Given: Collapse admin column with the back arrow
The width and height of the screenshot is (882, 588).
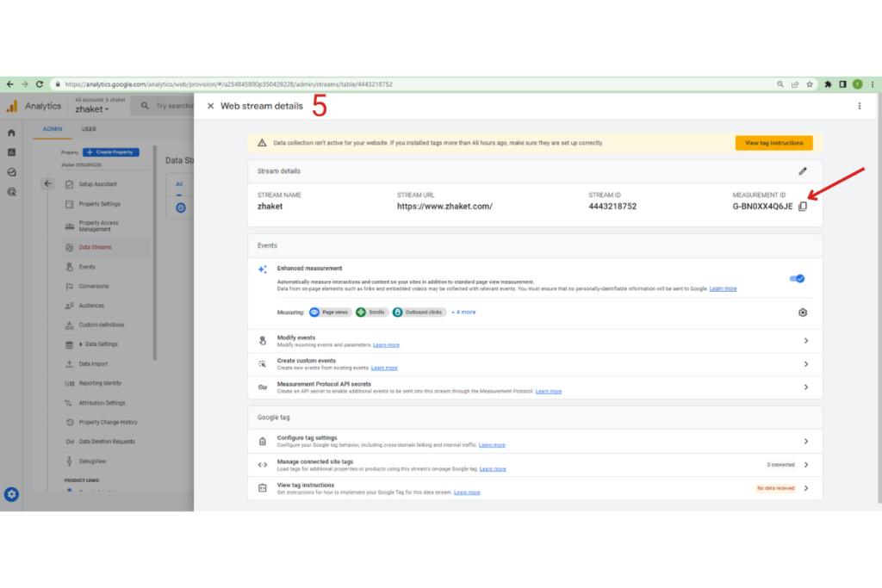Looking at the screenshot, I should [x=48, y=184].
